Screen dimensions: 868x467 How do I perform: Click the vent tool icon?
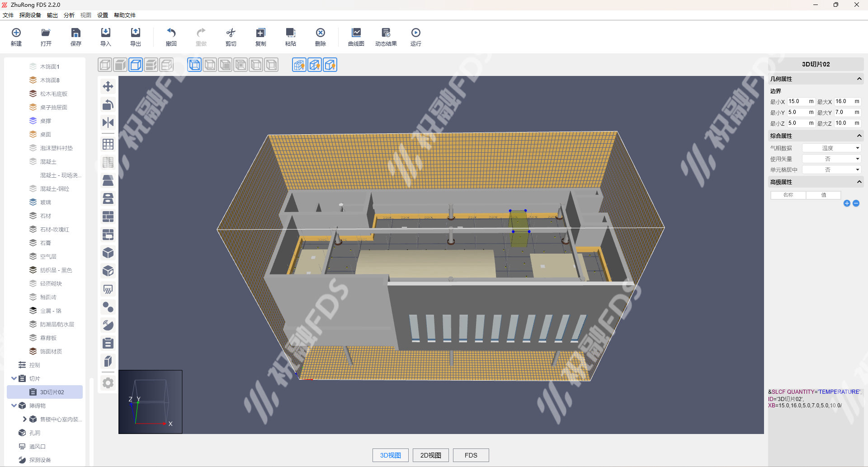pyautogui.click(x=108, y=289)
